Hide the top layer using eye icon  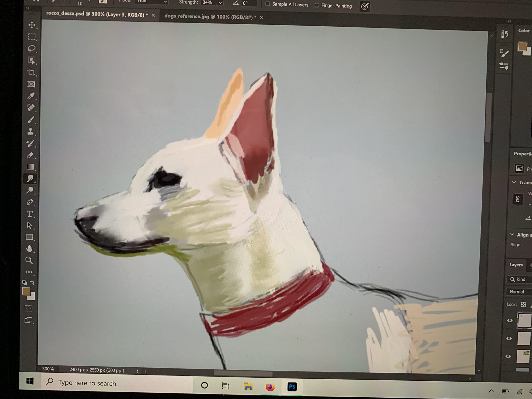tap(510, 320)
